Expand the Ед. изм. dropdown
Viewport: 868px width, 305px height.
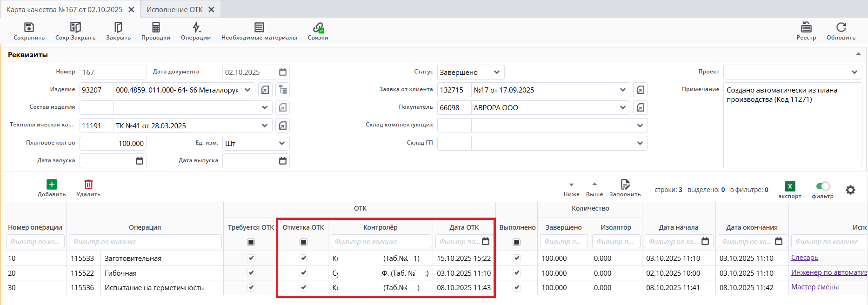(281, 143)
